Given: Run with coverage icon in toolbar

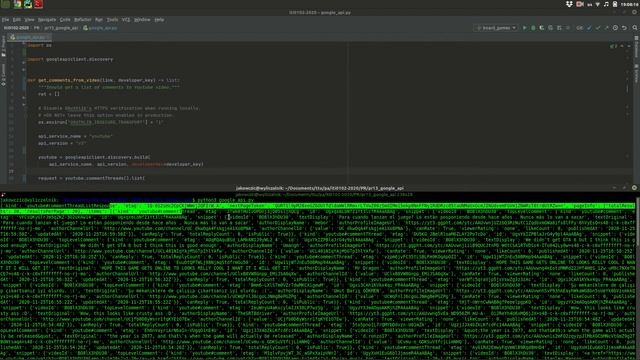Looking at the screenshot, I should 542,28.
